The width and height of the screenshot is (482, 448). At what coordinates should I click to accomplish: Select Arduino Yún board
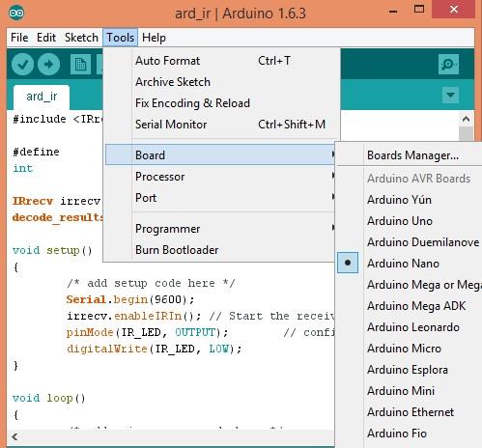click(x=409, y=200)
